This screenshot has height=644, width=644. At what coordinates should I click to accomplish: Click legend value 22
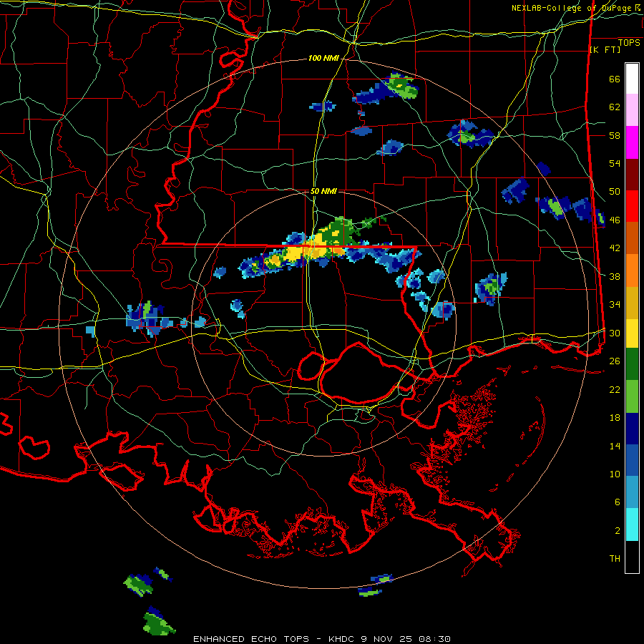pos(615,389)
